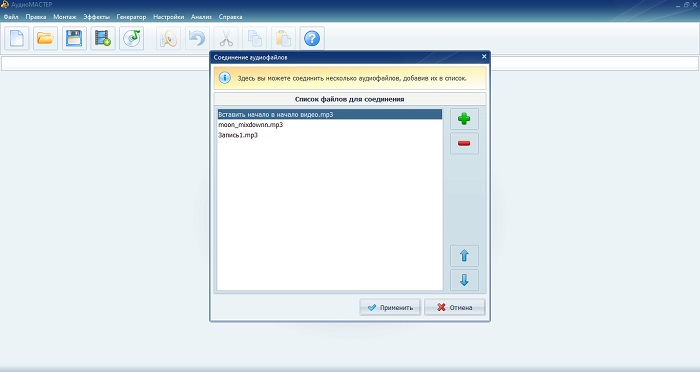Open the Справка menu

click(230, 17)
